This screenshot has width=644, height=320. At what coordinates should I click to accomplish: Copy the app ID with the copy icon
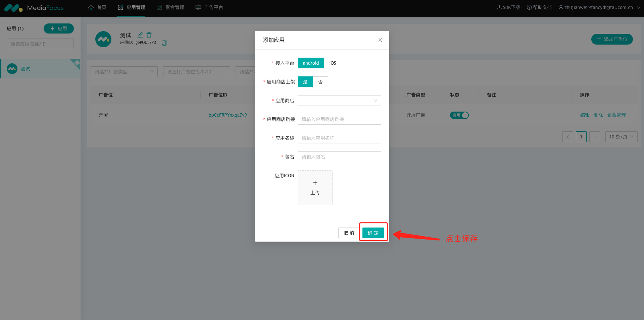coord(164,43)
